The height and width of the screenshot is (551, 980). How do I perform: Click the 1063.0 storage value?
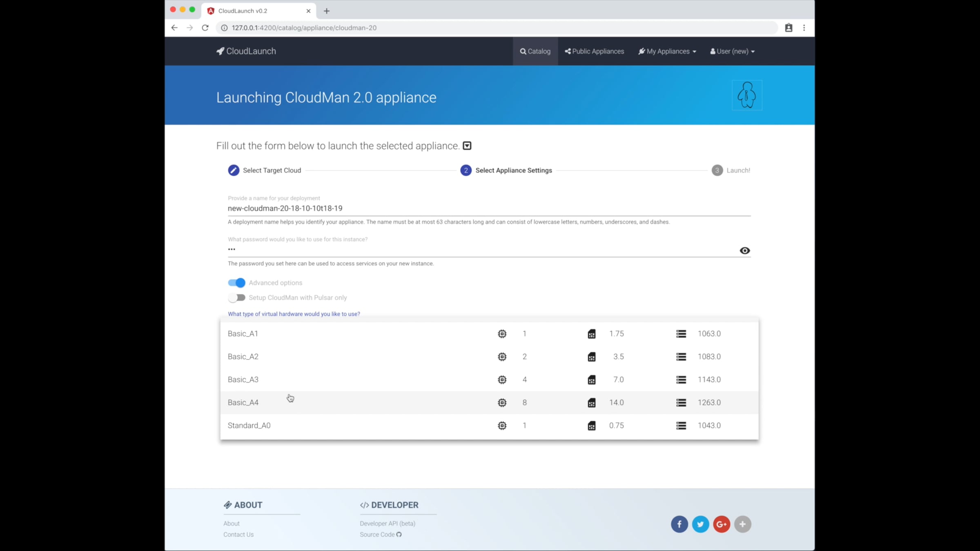point(709,333)
